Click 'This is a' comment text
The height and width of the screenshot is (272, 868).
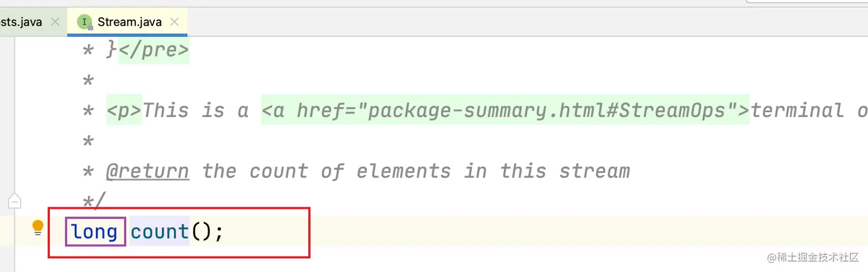click(195, 110)
